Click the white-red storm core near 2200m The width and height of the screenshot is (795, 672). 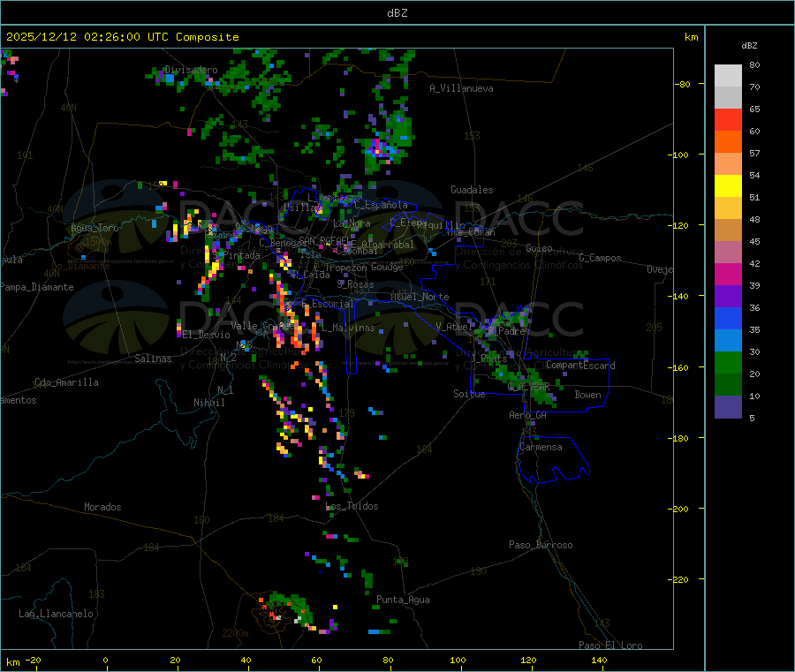(276, 615)
